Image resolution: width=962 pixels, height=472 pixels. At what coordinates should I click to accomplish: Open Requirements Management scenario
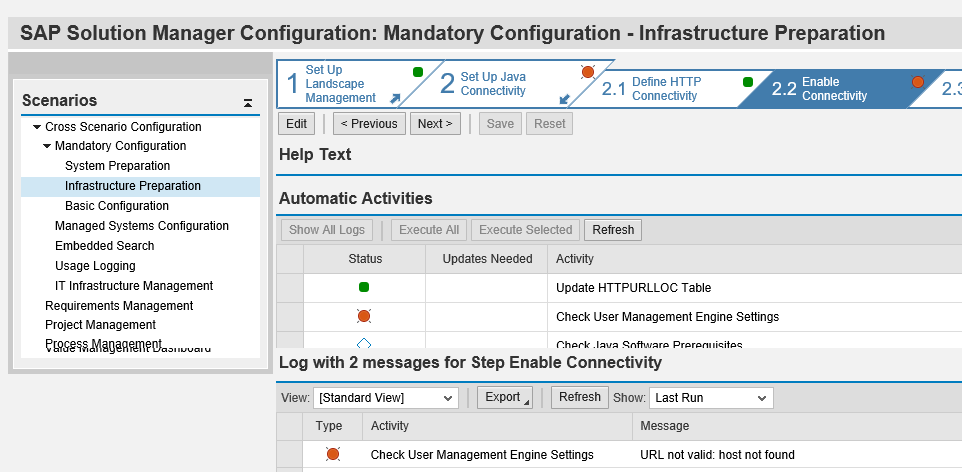pyautogui.click(x=119, y=306)
